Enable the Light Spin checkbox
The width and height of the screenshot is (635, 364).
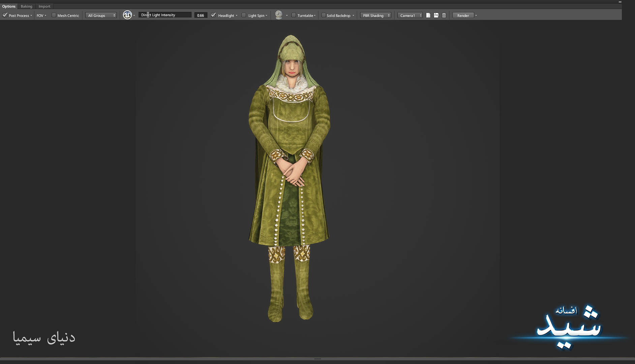[x=244, y=15]
